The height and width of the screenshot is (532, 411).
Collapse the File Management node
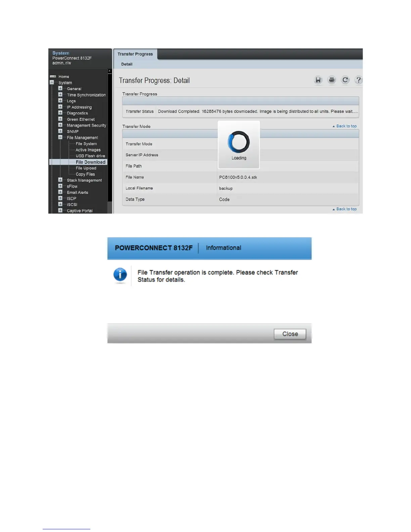pos(60,137)
